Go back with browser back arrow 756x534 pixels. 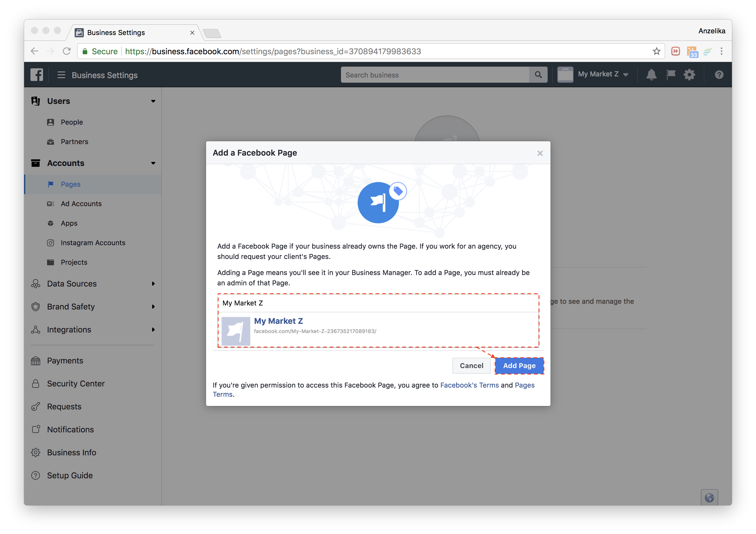point(34,51)
